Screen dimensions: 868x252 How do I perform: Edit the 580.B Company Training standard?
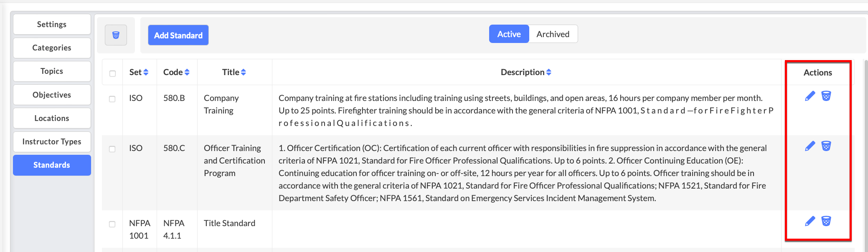pyautogui.click(x=810, y=96)
